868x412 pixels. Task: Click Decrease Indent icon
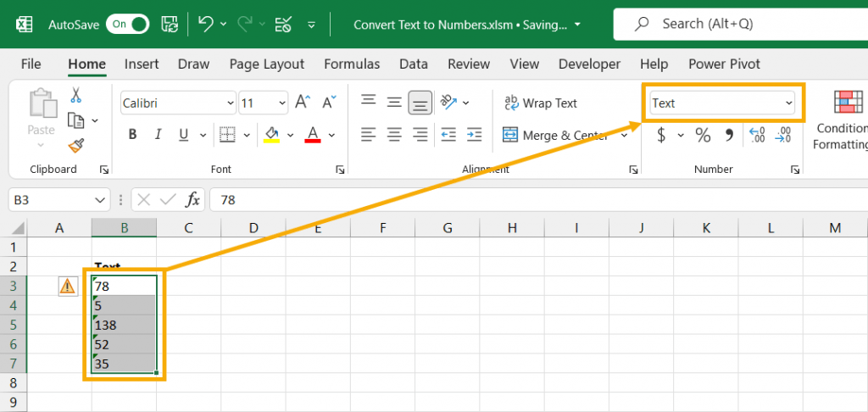point(448,135)
